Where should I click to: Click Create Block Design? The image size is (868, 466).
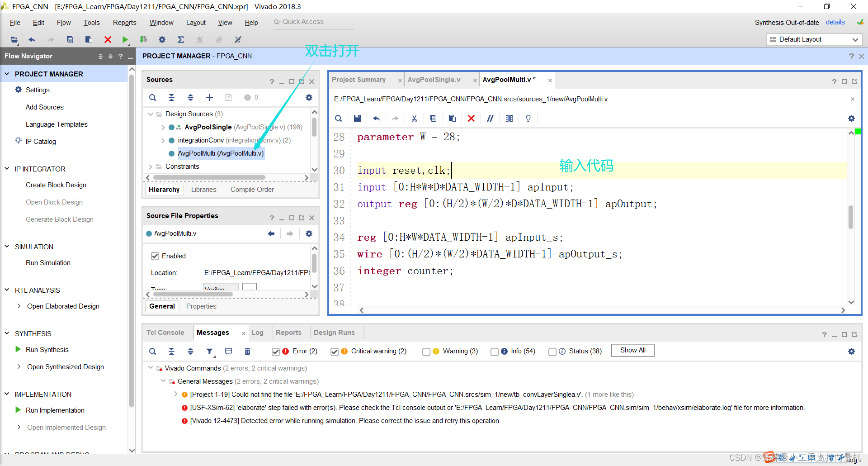pyautogui.click(x=56, y=185)
